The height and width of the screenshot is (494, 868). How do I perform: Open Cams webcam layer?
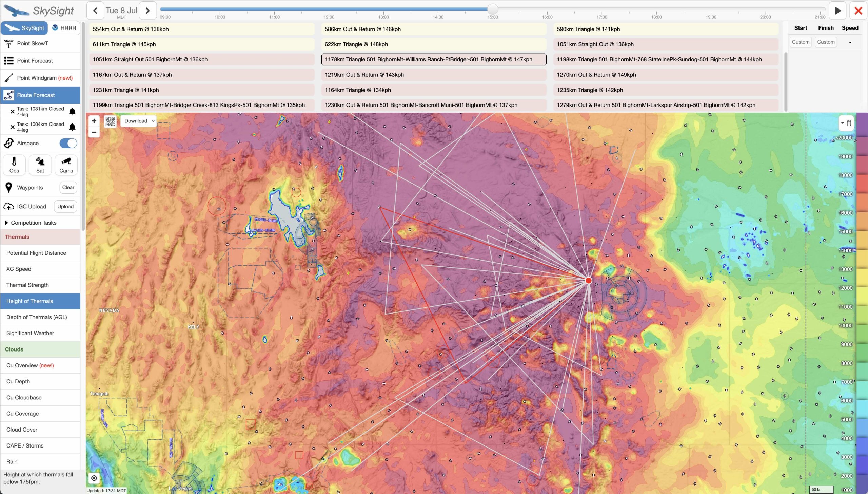click(x=66, y=165)
